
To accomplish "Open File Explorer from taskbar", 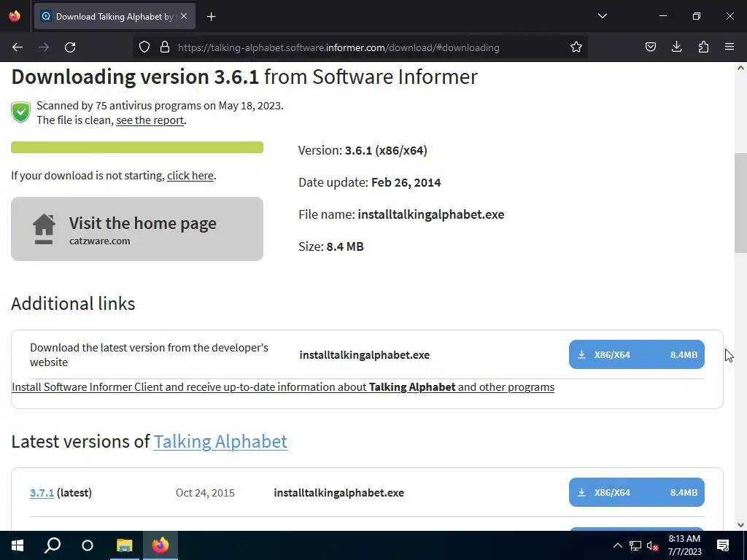I will tap(124, 545).
